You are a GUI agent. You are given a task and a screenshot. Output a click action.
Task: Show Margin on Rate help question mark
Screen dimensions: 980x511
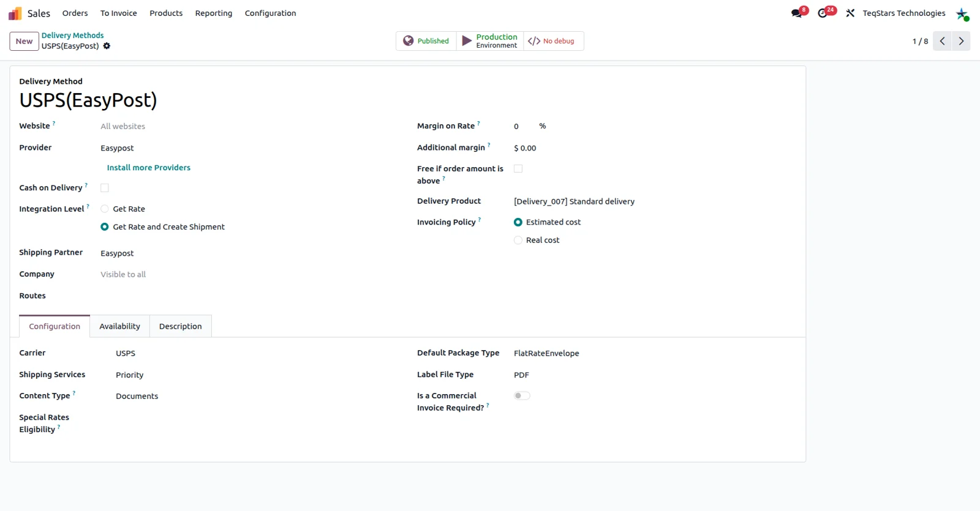coord(479,123)
